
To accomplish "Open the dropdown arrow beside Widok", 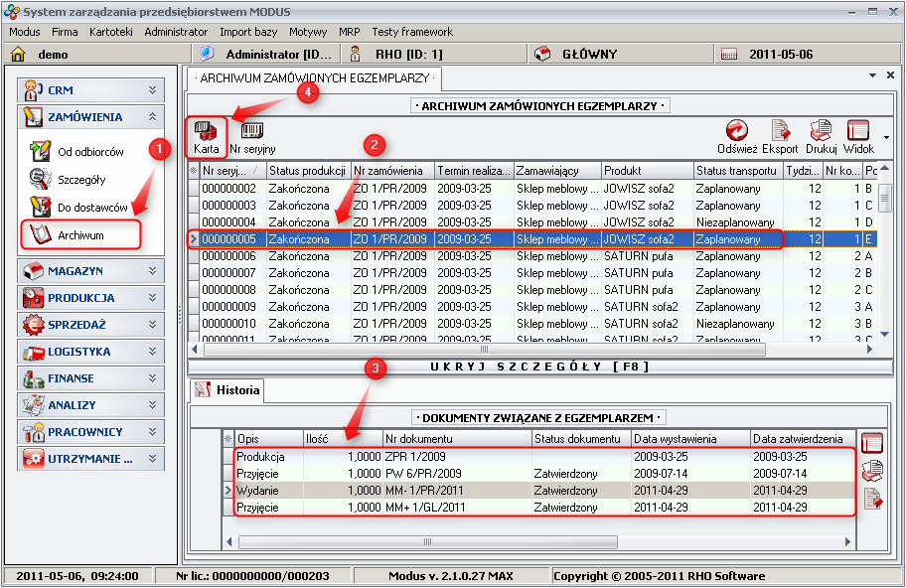I will click(885, 137).
